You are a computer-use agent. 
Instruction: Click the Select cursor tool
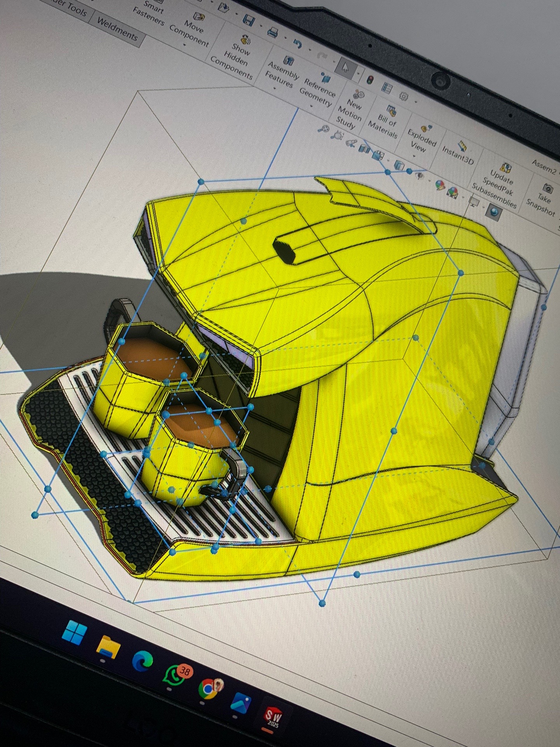click(346, 68)
